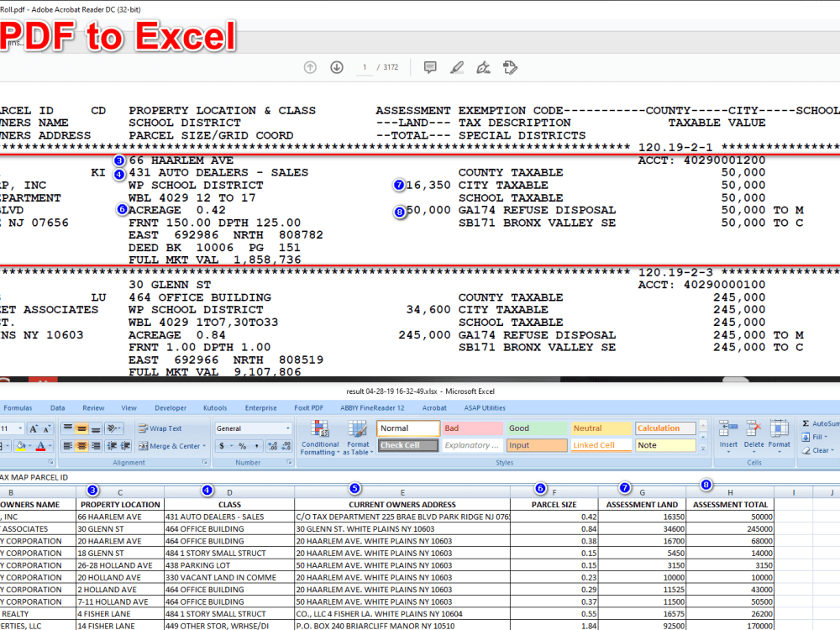Apply red Font Color
Image resolution: width=840 pixels, height=630 pixels.
[40, 446]
